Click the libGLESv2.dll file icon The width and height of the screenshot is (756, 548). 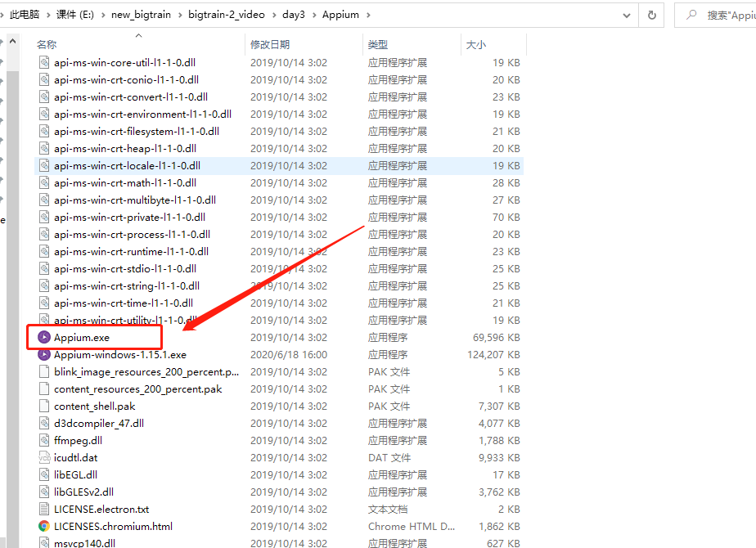pos(44,492)
